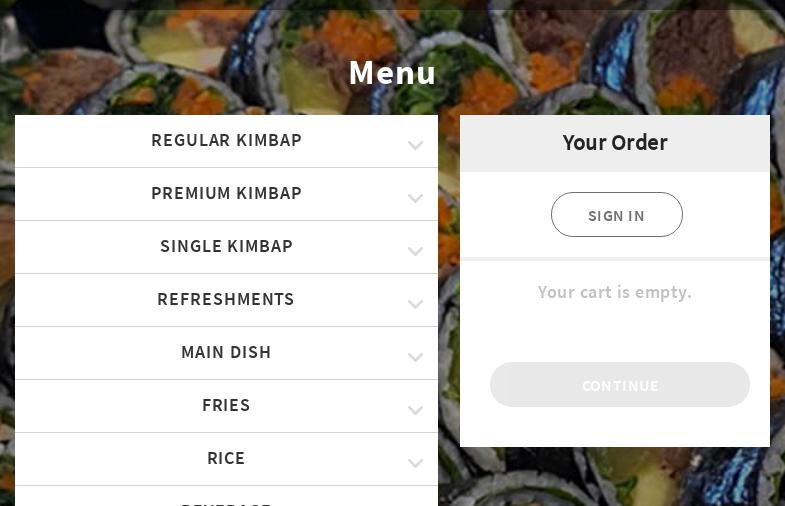Select the RICE menu category
The height and width of the screenshot is (506, 785).
pos(226,459)
